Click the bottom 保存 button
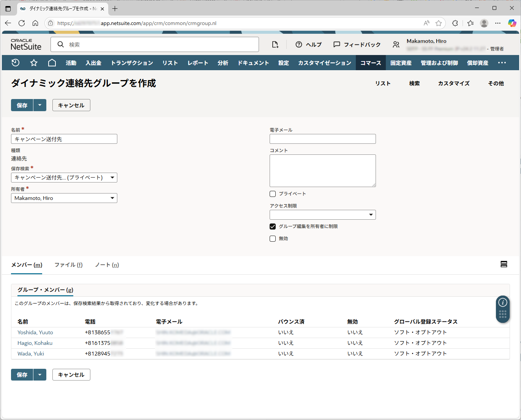Screen dimensions: 521x420 click(x=22, y=374)
